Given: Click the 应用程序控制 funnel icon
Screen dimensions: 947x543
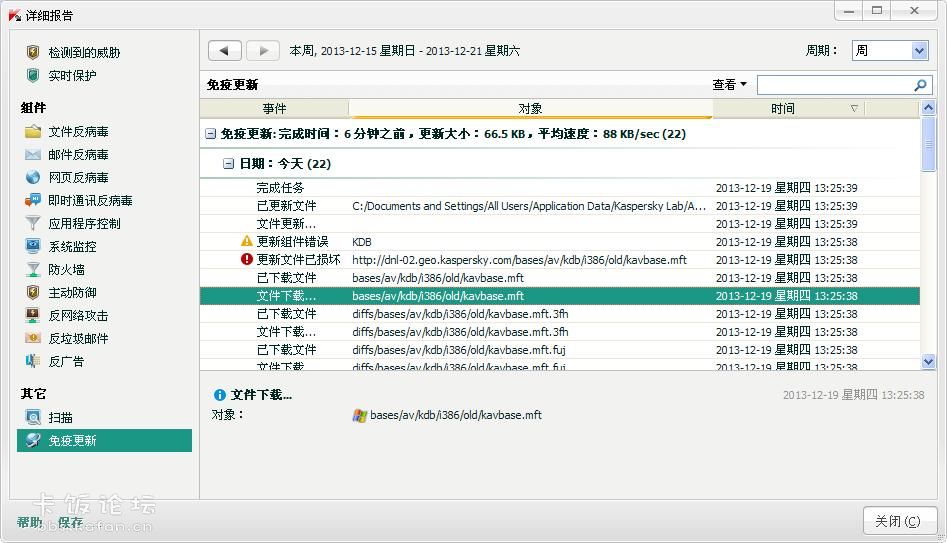Looking at the screenshot, I should [33, 223].
